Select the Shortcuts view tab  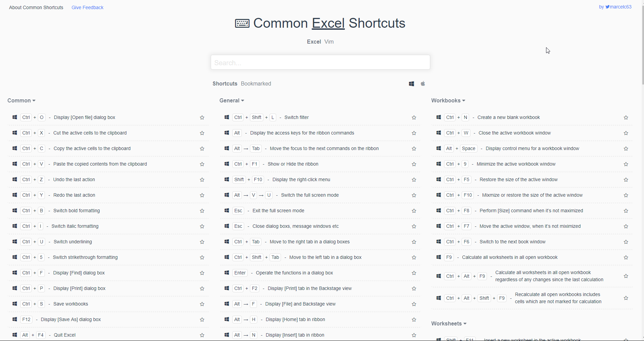coord(225,84)
